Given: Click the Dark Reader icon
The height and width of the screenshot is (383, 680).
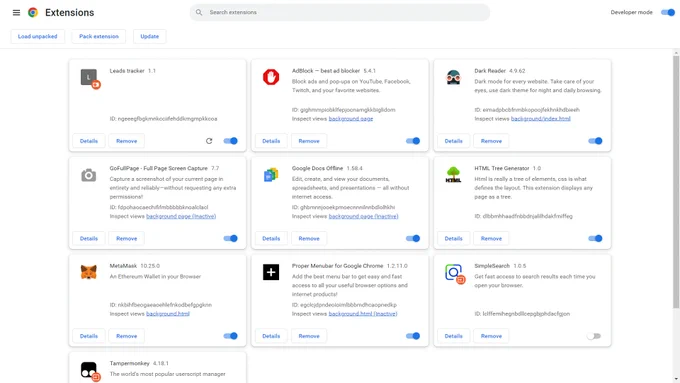Looking at the screenshot, I should [x=454, y=77].
